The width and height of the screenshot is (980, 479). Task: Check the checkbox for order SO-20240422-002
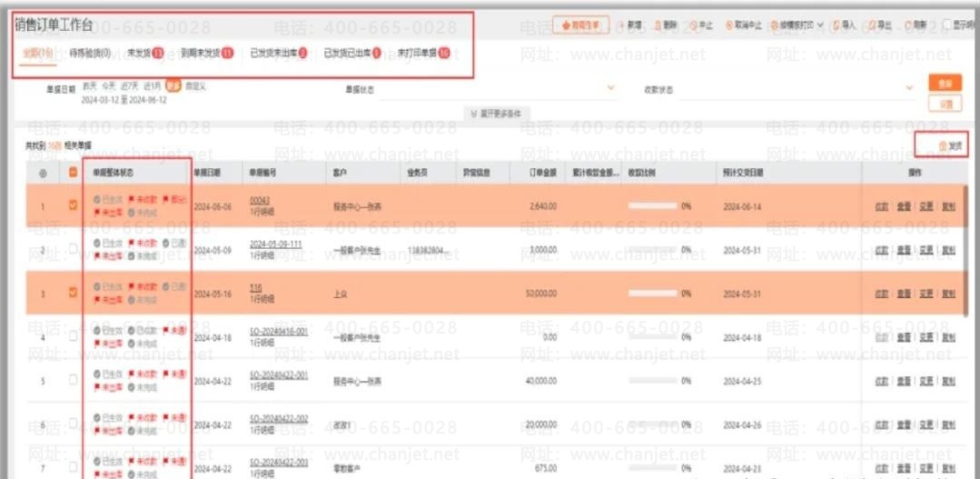click(73, 424)
